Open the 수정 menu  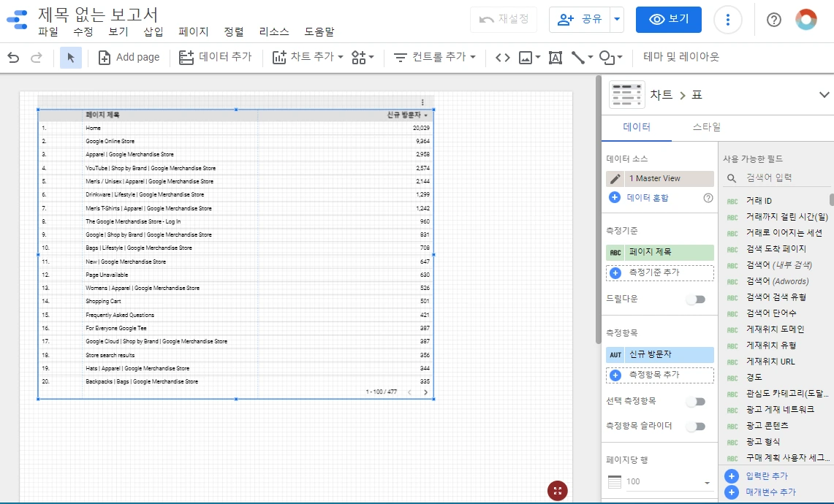coord(83,32)
